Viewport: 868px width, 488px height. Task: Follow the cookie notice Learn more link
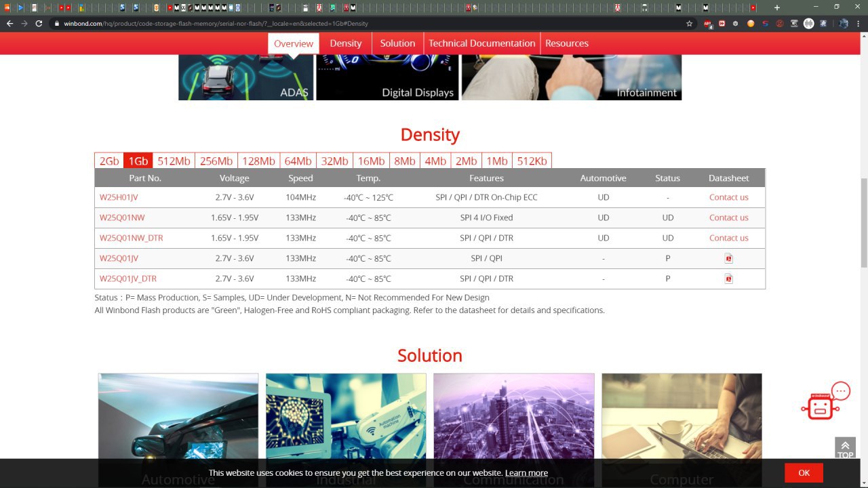(x=526, y=473)
